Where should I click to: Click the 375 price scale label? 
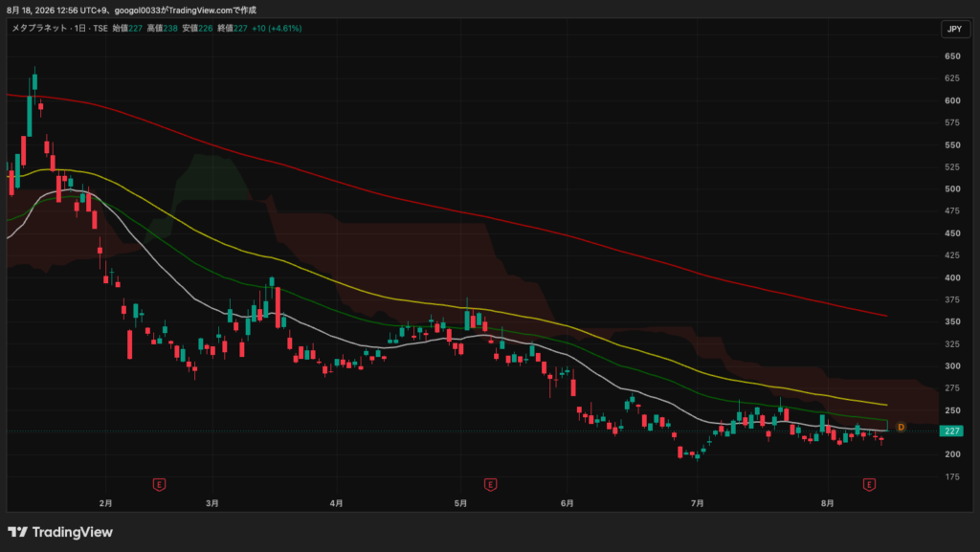(952, 299)
